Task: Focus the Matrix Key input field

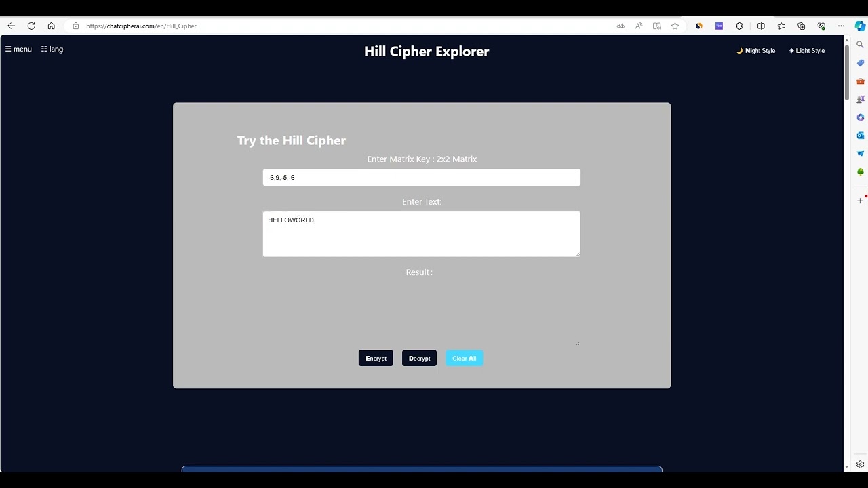Action: [422, 178]
